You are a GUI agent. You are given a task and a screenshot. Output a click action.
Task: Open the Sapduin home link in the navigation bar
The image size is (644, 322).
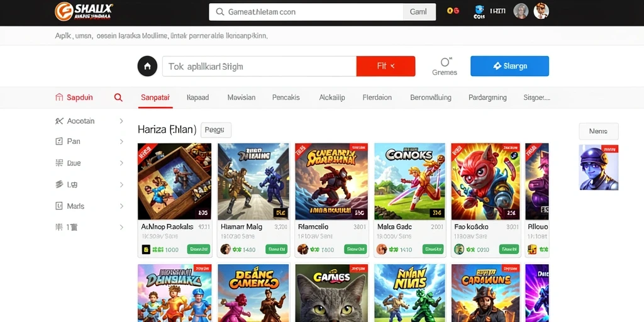point(74,97)
